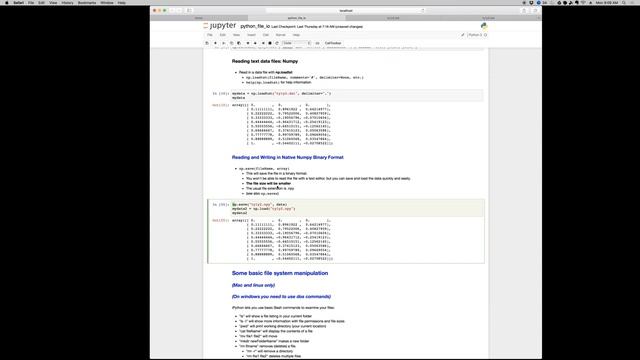Viewport: 640px width, 360px height.
Task: Click the Last Checkpoint status text
Action: click(317, 27)
